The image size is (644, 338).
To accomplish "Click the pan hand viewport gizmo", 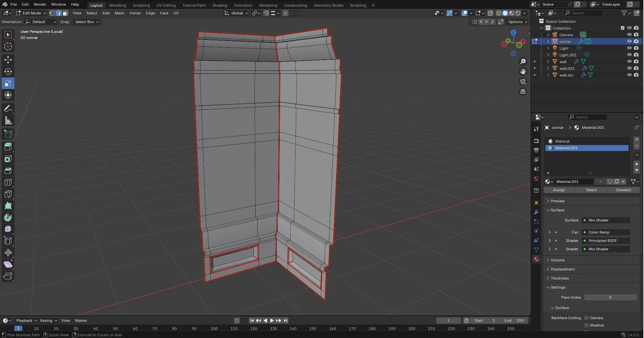I will 523,71.
